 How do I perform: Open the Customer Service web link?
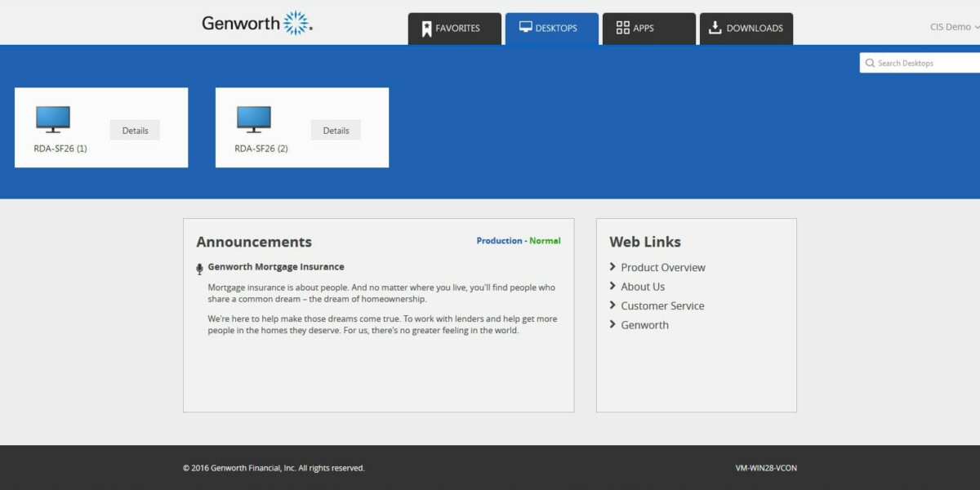(662, 305)
